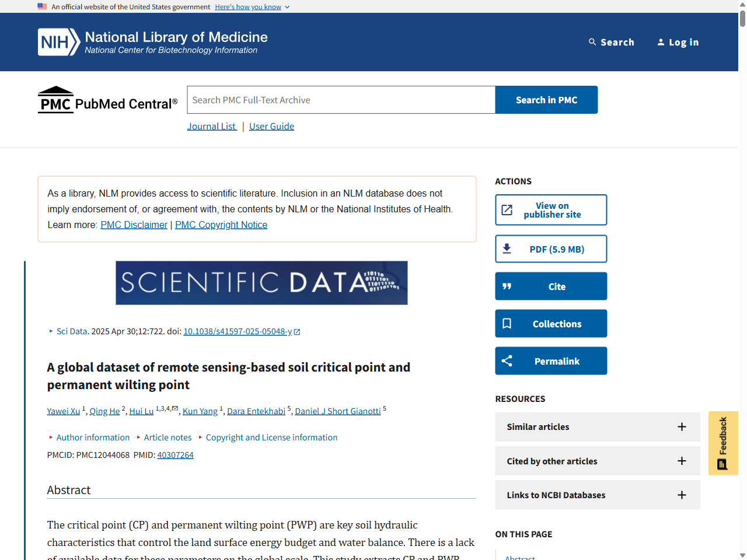The width and height of the screenshot is (747, 560).
Task: Expand Links to NCBI Databases section
Action: [681, 495]
